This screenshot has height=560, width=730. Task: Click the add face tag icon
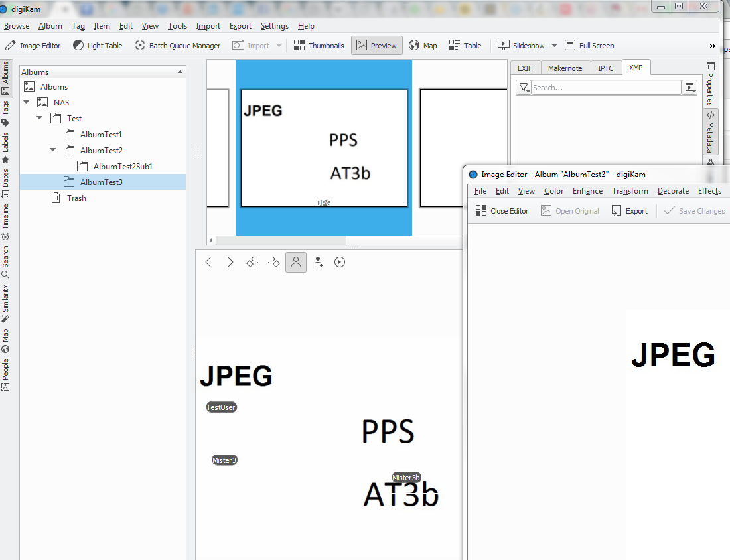click(319, 262)
